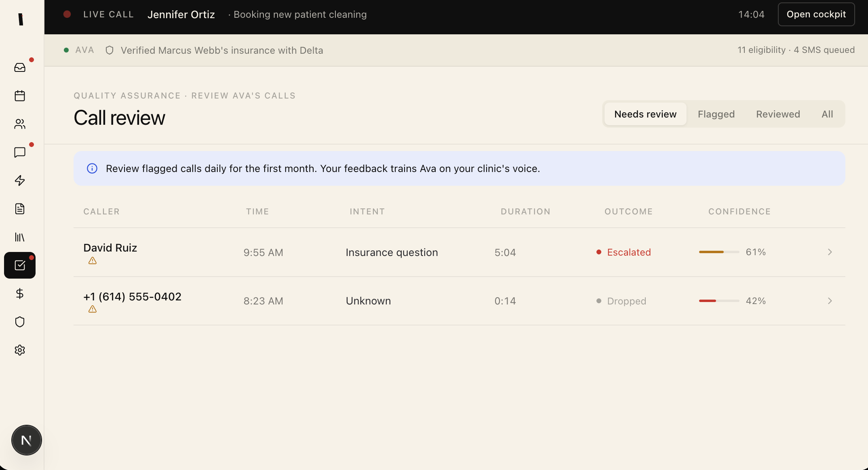Viewport: 868px width, 470px height.
Task: Click the N user avatar
Action: point(27,440)
